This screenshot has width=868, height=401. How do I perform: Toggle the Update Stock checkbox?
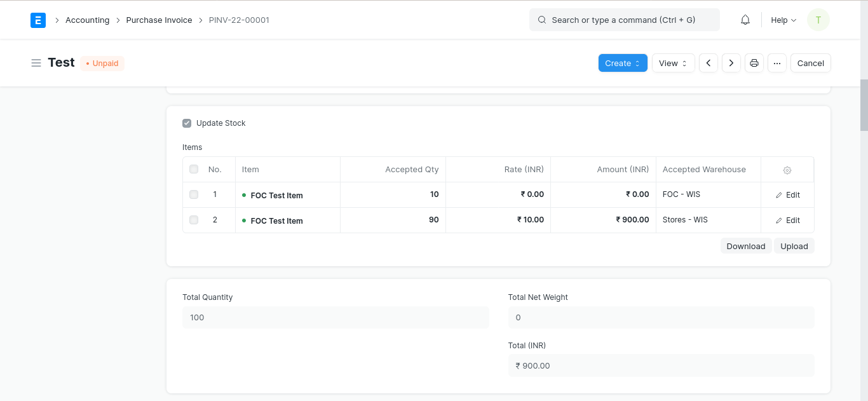click(187, 123)
